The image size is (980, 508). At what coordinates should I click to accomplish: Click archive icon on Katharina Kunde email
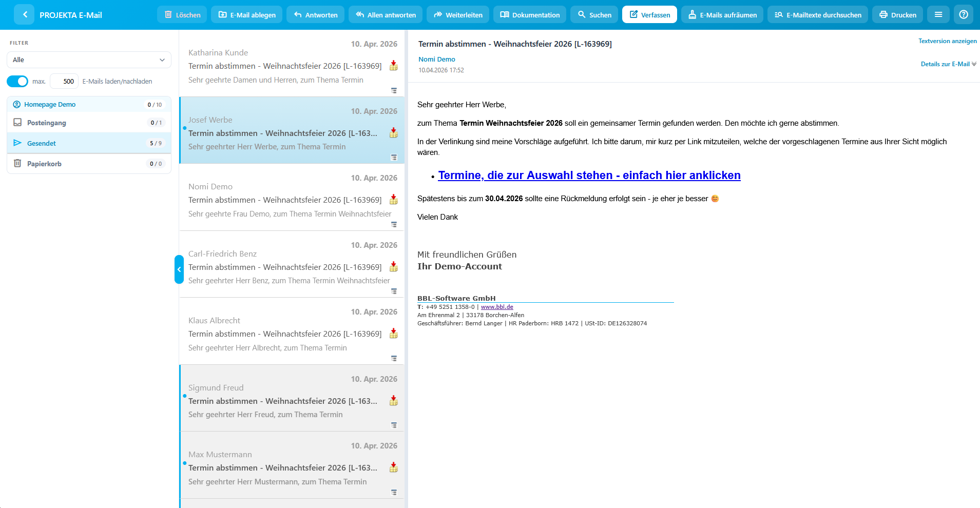(x=394, y=66)
